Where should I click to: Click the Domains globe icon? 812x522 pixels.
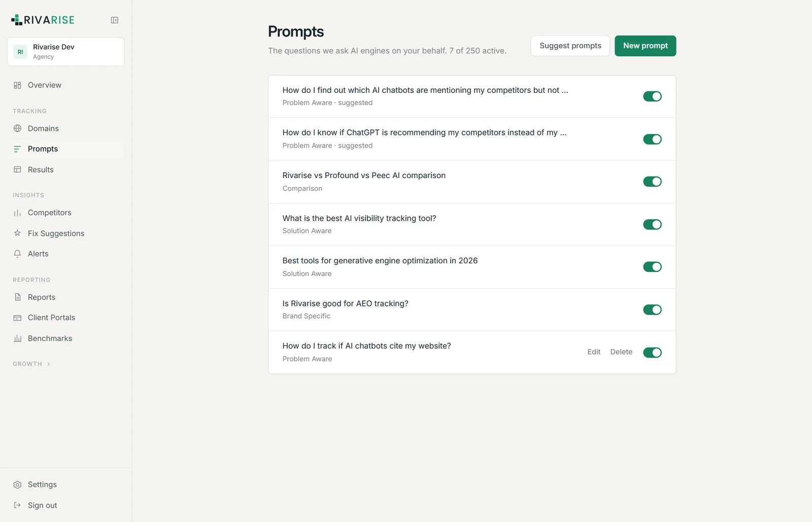pos(17,128)
